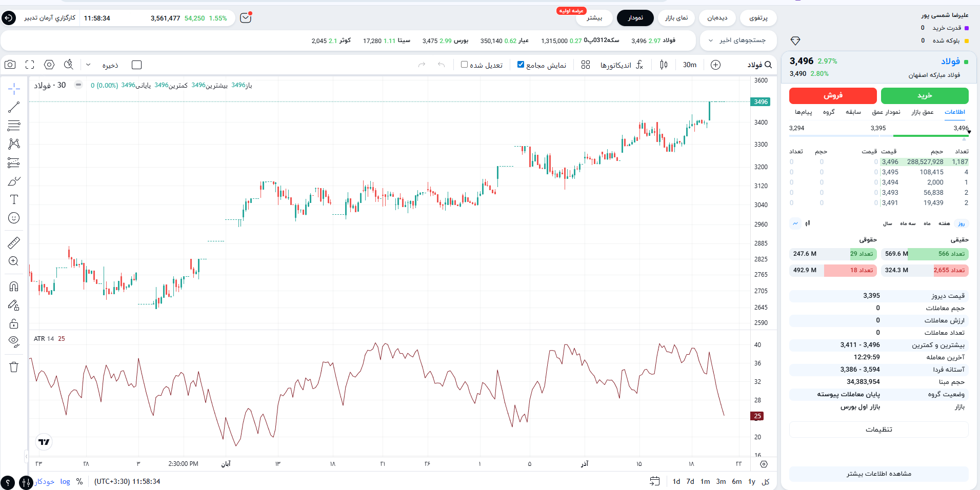Toggle the 'نمایش مجامع' checkbox

(x=521, y=65)
